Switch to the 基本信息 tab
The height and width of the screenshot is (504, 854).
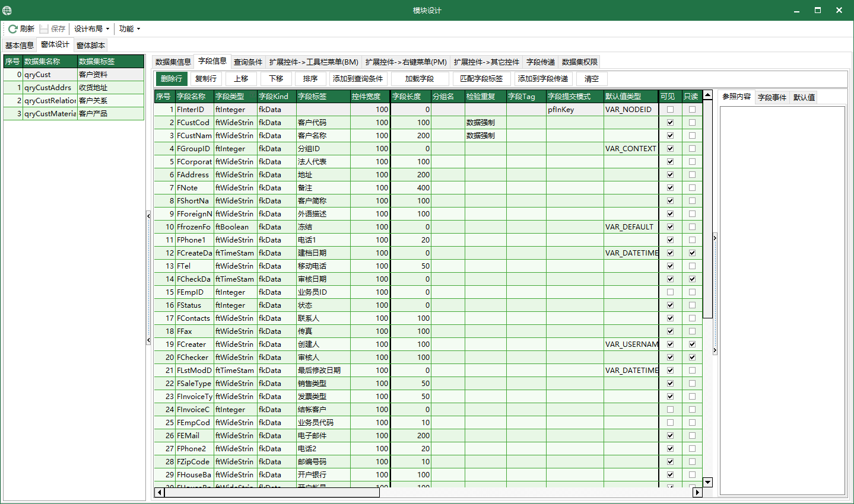20,45
